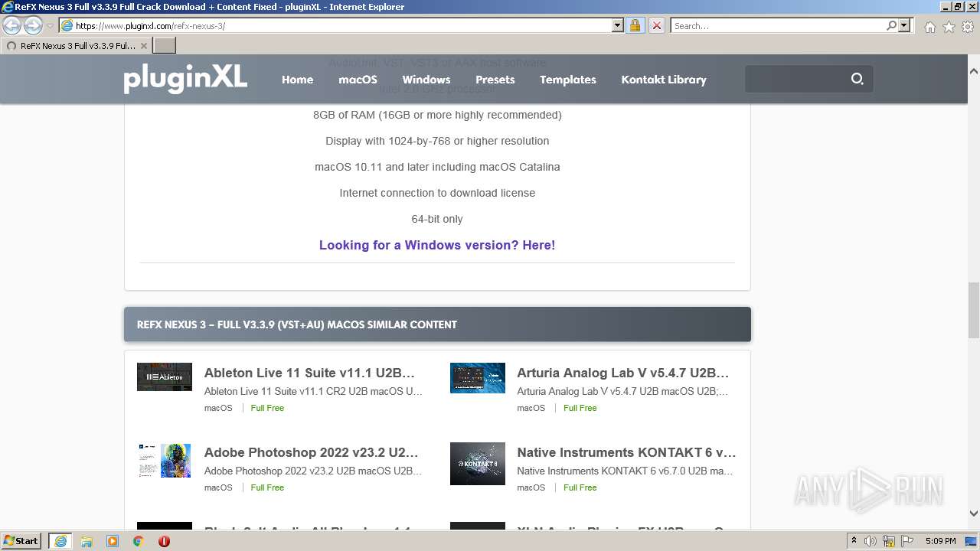Show hidden system tray icons
980x551 pixels.
pyautogui.click(x=854, y=540)
